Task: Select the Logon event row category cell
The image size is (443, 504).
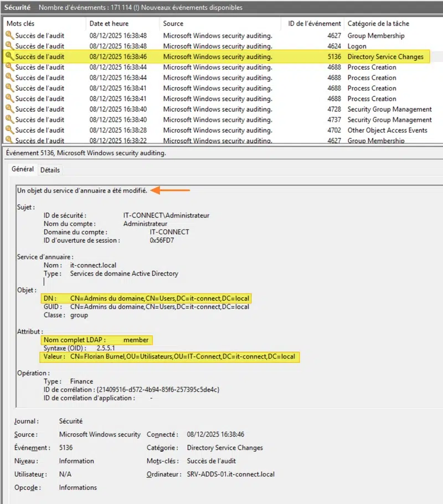Action: click(357, 46)
